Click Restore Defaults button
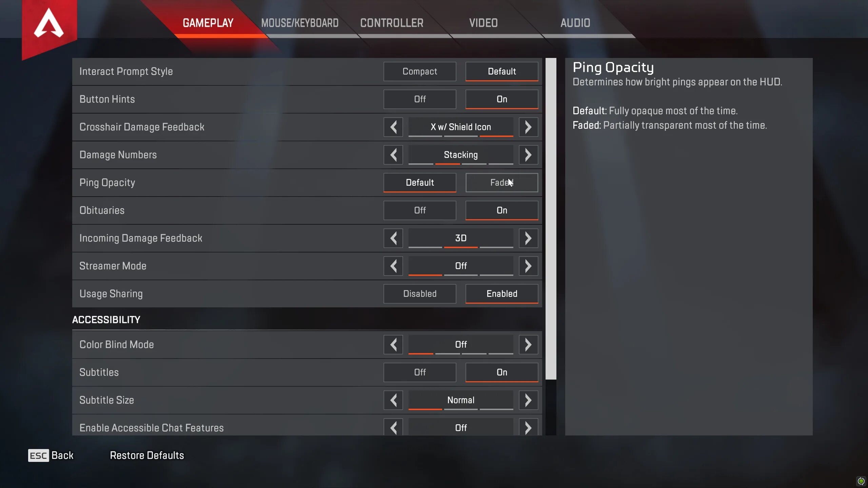Screen dimensions: 868x488 click(x=147, y=455)
